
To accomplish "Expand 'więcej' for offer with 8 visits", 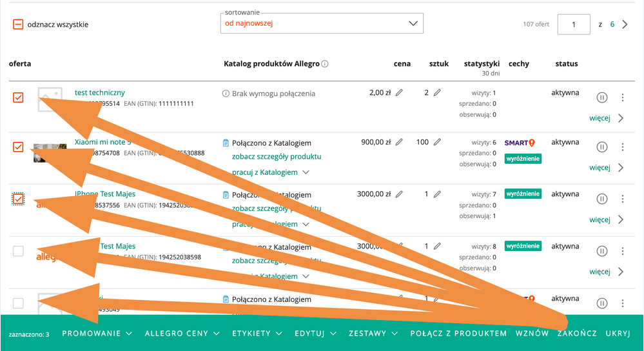I will pyautogui.click(x=606, y=272).
